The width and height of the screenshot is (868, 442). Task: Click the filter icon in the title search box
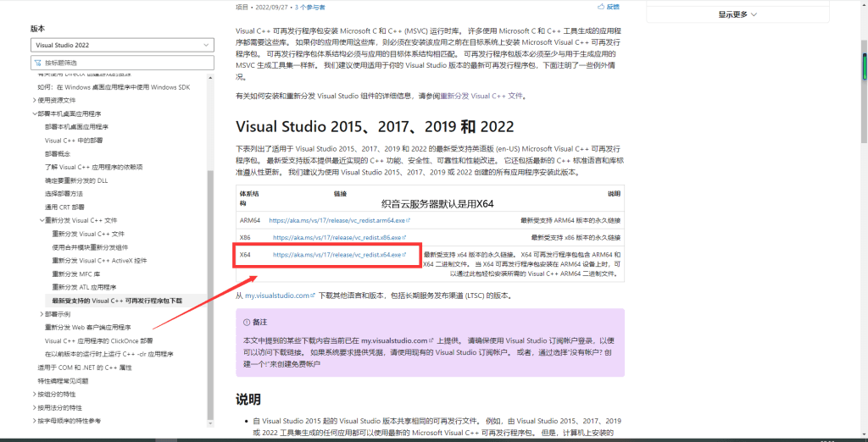pyautogui.click(x=37, y=63)
